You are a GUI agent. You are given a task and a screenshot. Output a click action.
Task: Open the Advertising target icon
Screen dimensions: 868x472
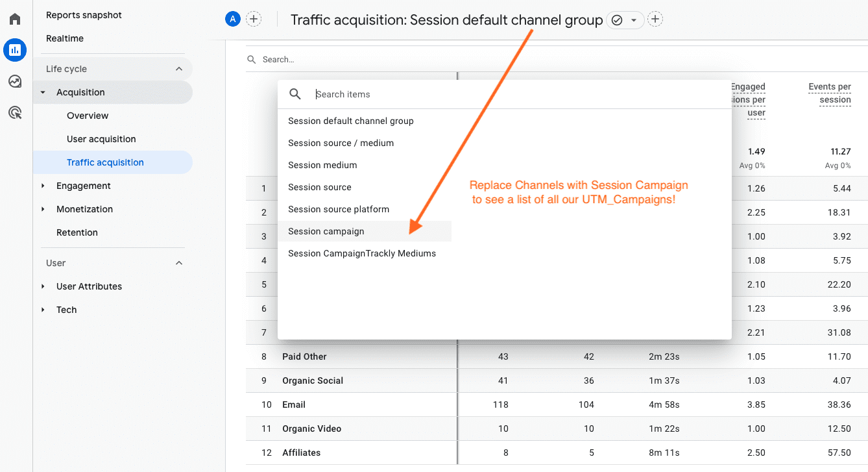click(14, 113)
